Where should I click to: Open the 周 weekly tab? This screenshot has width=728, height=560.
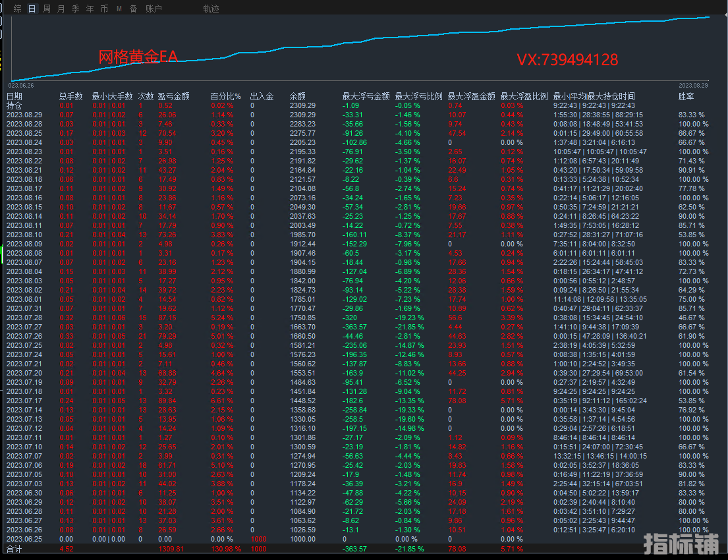click(46, 9)
